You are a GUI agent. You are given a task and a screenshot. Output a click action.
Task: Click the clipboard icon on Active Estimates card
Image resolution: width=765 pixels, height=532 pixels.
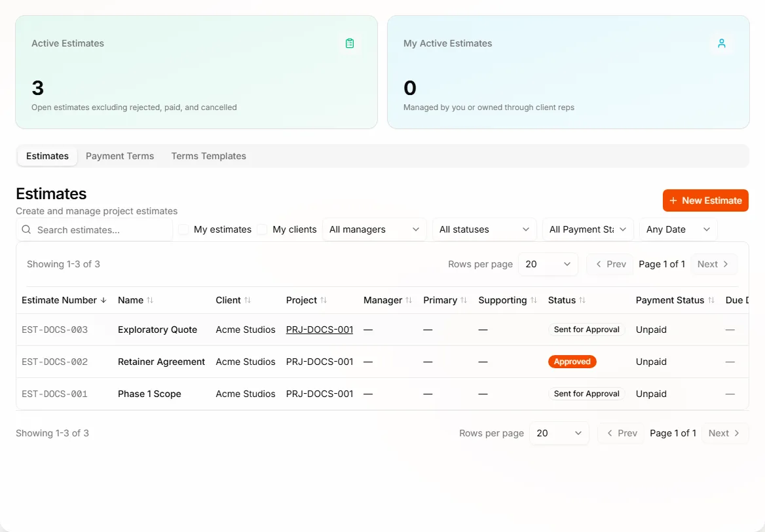click(x=349, y=43)
